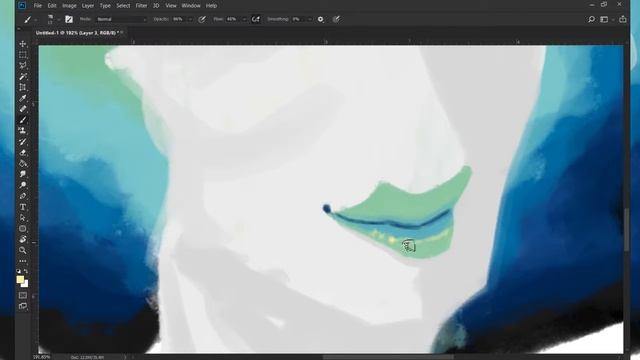Viewport: 640px width, 360px height.
Task: Select the Smudge tool
Action: 23,174
